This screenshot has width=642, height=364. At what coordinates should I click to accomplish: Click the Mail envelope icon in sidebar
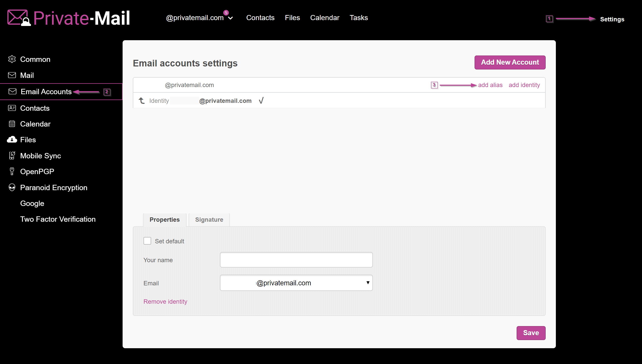pyautogui.click(x=12, y=75)
